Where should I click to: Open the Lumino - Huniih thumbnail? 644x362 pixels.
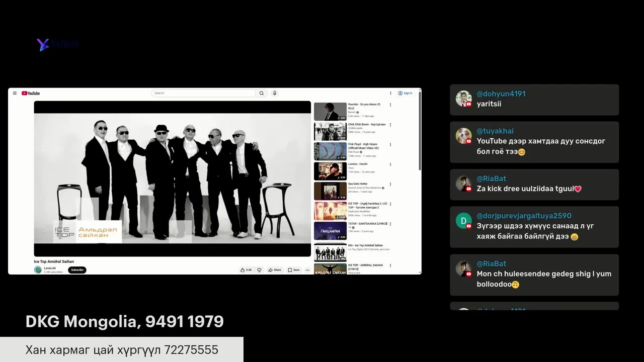(330, 171)
